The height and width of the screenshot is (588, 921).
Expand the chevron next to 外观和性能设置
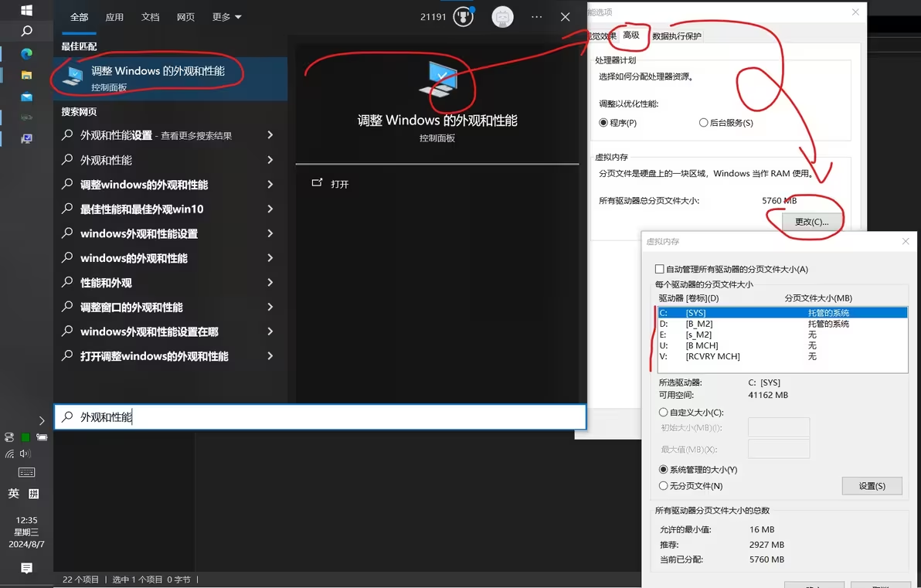(x=270, y=135)
